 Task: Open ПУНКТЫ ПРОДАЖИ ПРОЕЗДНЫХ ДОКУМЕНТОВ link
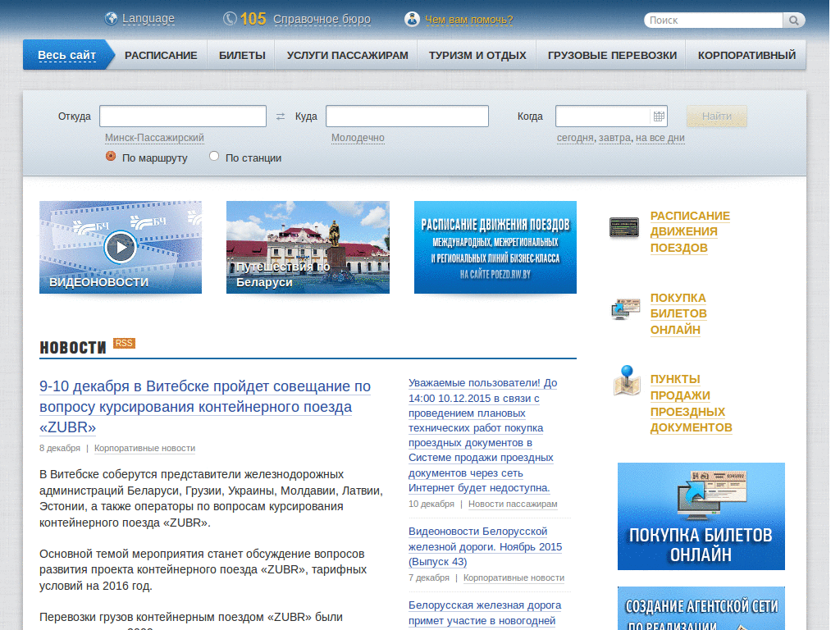coord(691,404)
